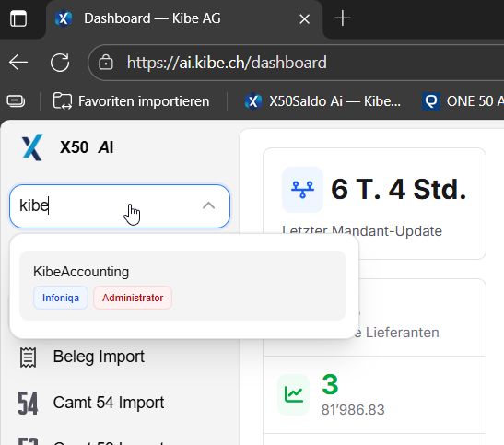Screen dimensions: 504x445
Task: Click the 6 T. 4 Std. value
Action: (x=399, y=190)
